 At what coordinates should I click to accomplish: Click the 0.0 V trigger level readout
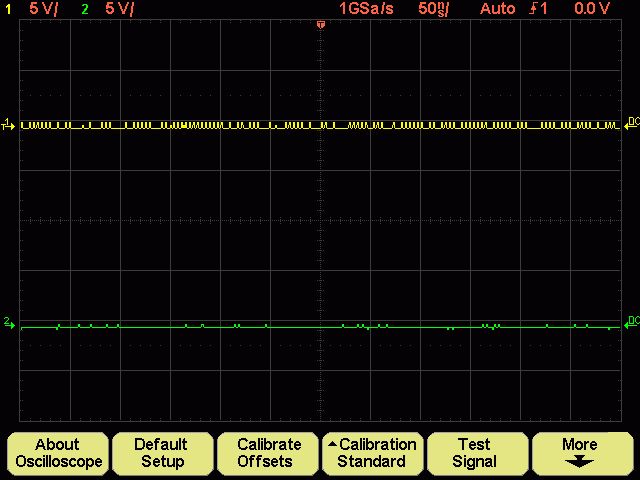pyautogui.click(x=592, y=9)
